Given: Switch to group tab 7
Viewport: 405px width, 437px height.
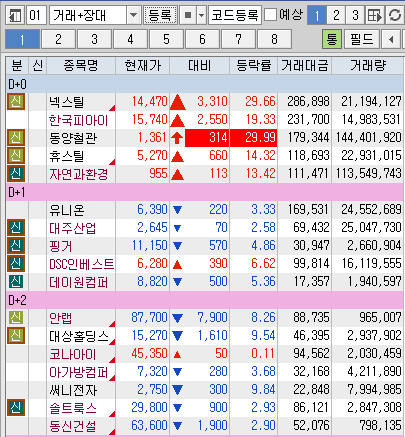Looking at the screenshot, I should (238, 39).
